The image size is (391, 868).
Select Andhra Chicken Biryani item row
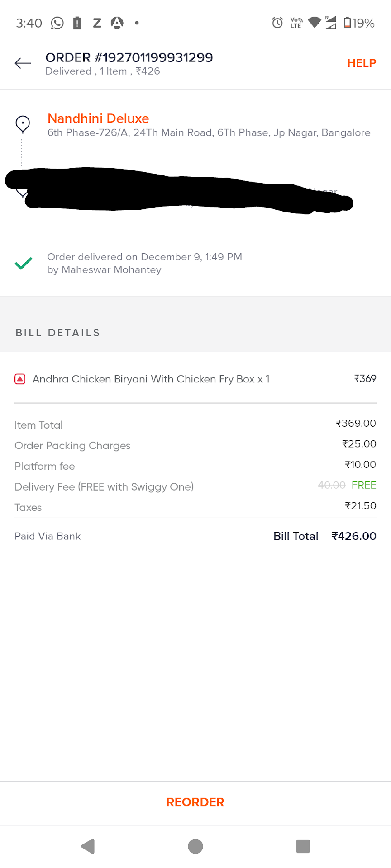point(151,379)
